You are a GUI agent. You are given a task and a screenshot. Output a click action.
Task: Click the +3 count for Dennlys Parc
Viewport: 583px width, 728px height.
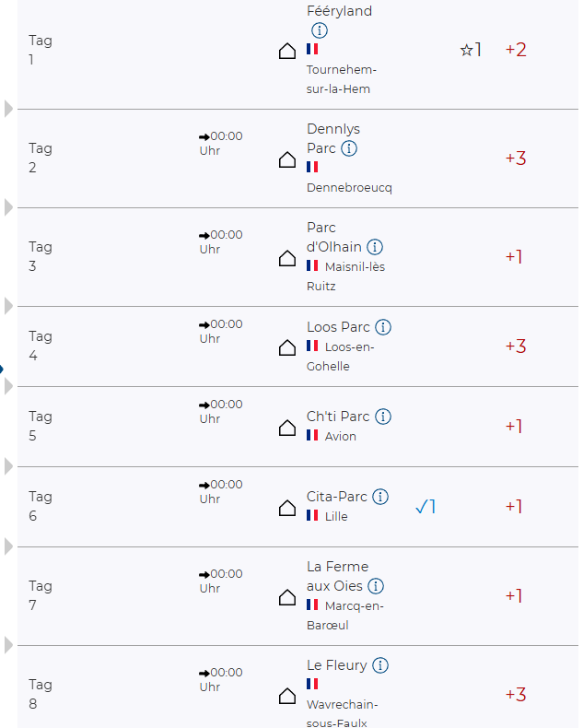(515, 159)
